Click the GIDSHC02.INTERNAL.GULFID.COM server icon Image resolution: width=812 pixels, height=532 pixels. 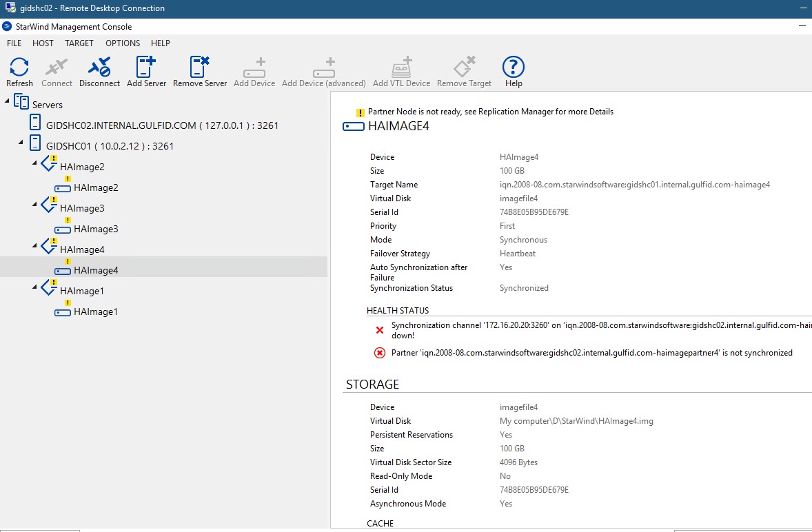(35, 122)
